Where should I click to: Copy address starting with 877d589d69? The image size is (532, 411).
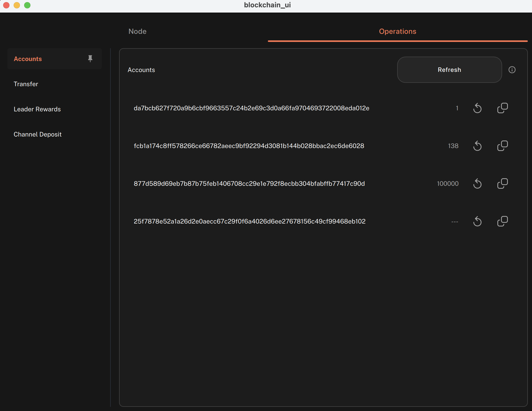pyautogui.click(x=502, y=183)
